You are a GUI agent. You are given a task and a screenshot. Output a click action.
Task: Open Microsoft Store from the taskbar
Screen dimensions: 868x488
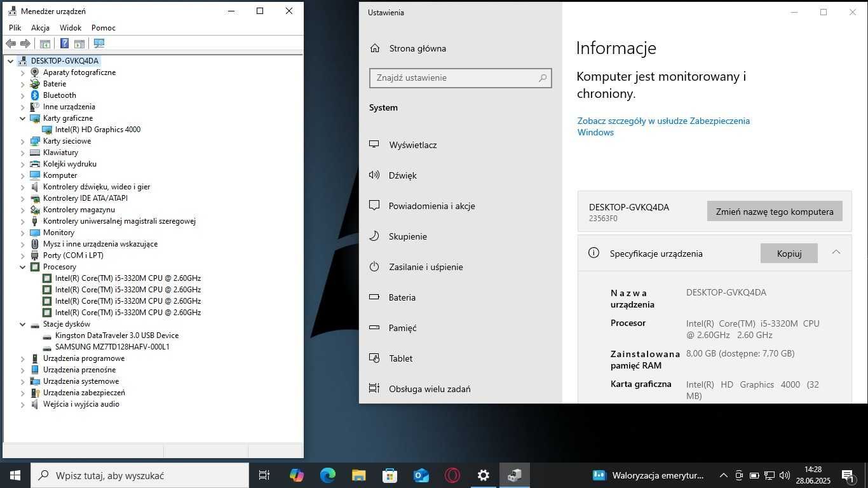click(x=390, y=475)
